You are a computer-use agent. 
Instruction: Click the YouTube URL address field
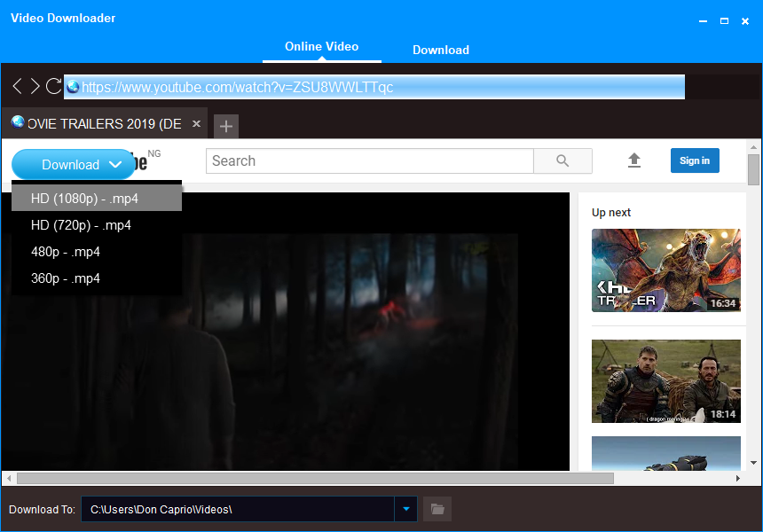pyautogui.click(x=374, y=87)
